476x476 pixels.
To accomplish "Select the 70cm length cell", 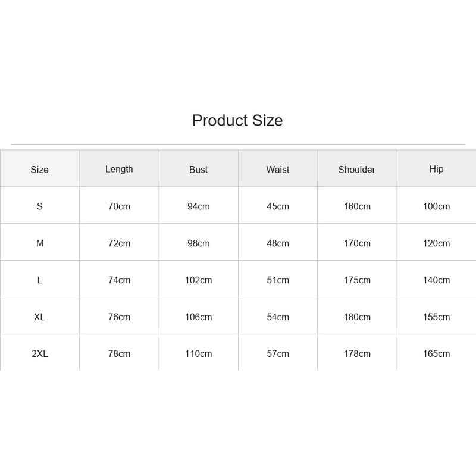I will click(119, 206).
